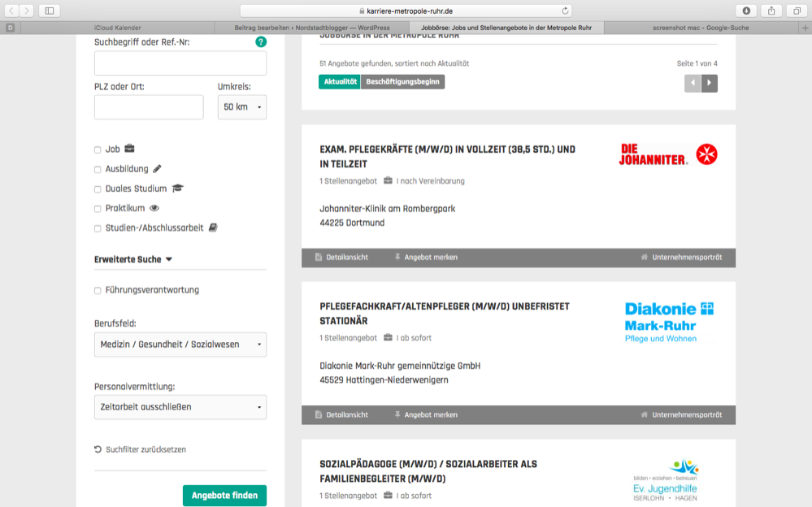
Task: Click the briefcase icon next to Job
Action: click(129, 149)
